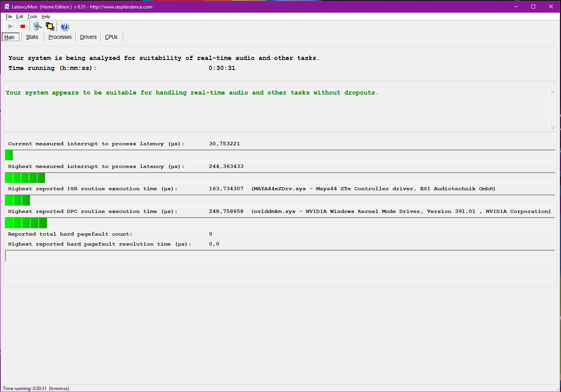Click the monitor-with-pencil toolbar icon
Viewport: 561px width, 392px height.
pyautogui.click(x=37, y=27)
